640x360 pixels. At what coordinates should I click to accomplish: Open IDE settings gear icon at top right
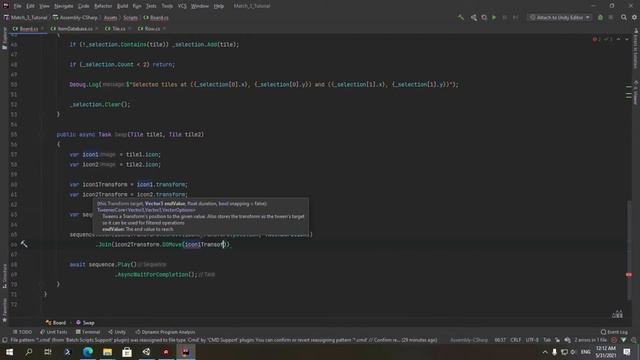[634, 18]
